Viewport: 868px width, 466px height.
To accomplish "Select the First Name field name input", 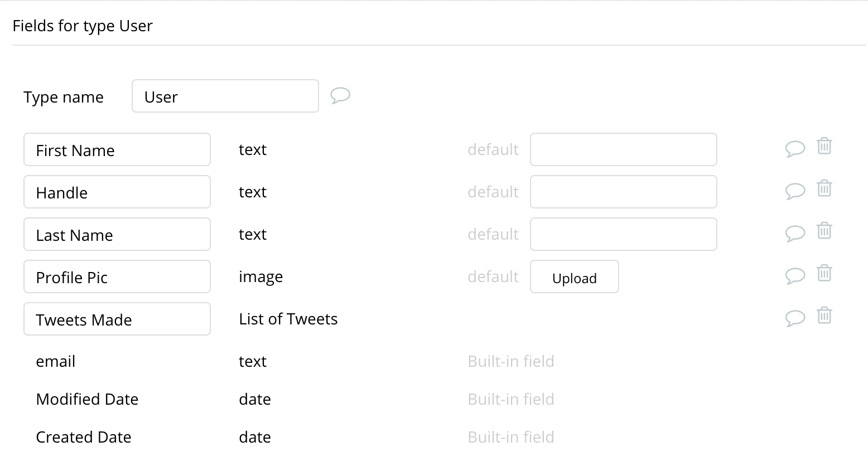I will coord(117,149).
